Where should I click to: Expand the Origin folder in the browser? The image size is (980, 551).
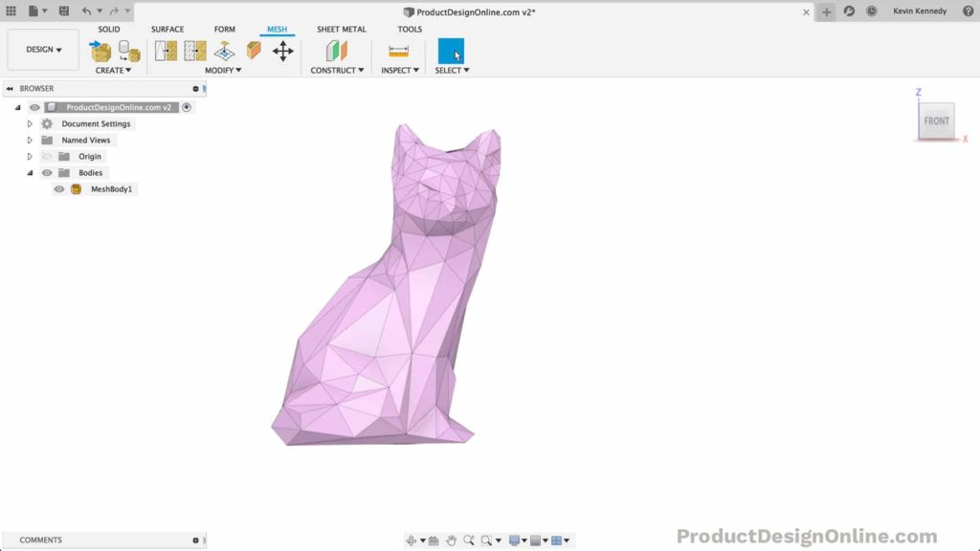(29, 156)
